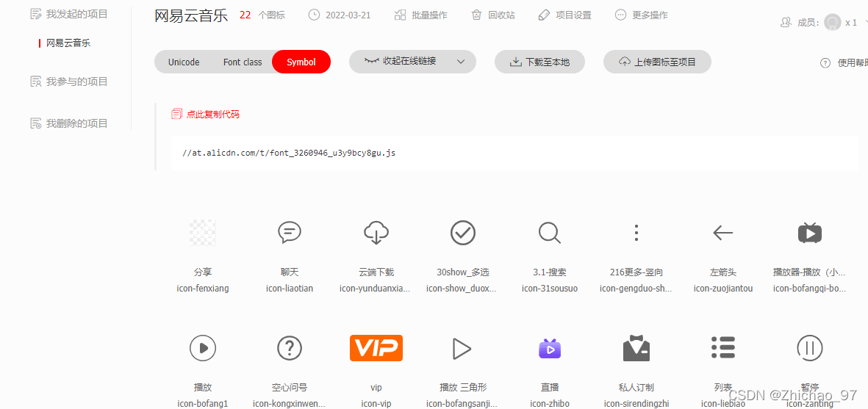
Task: Select the 空心问号 question mark icon
Action: 290,348
